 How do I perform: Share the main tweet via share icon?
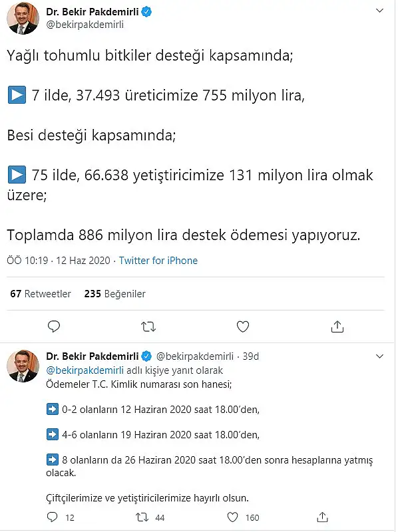337,326
